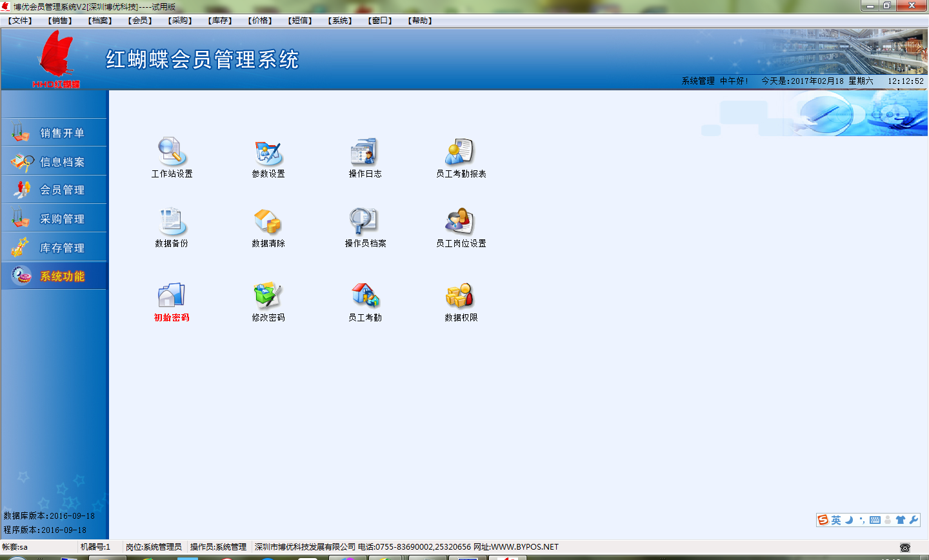Click the telephone icon in status bar

point(905,547)
